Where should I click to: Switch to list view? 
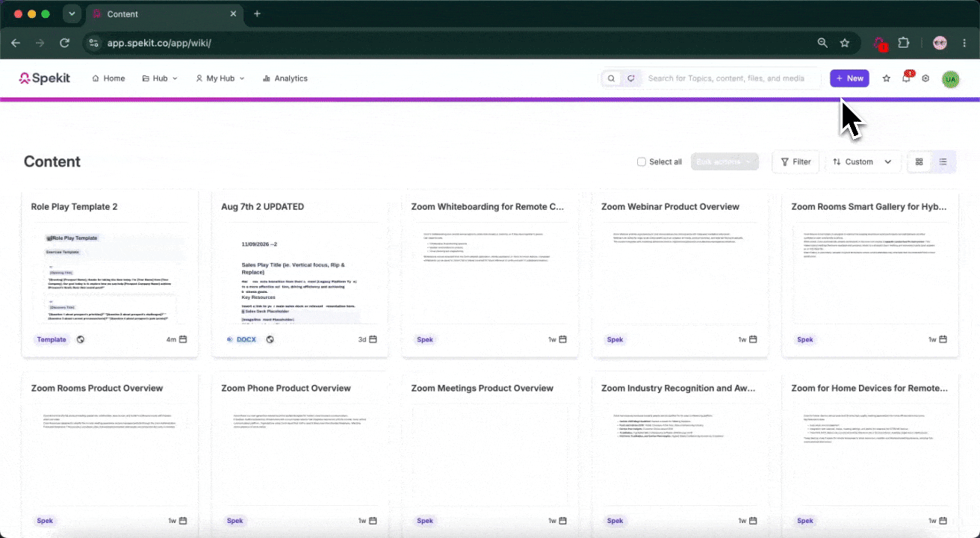click(x=943, y=162)
